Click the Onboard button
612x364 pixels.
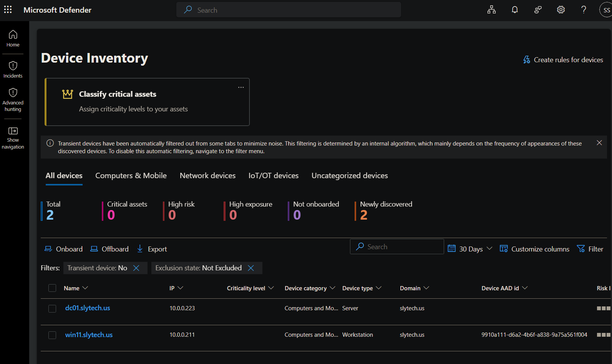(x=64, y=249)
